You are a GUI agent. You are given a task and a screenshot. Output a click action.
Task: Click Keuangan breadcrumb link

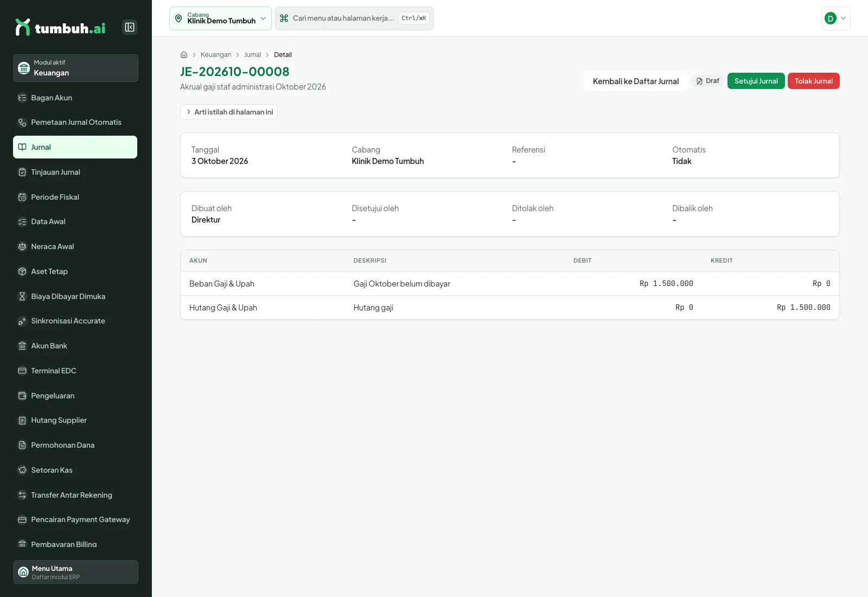216,55
